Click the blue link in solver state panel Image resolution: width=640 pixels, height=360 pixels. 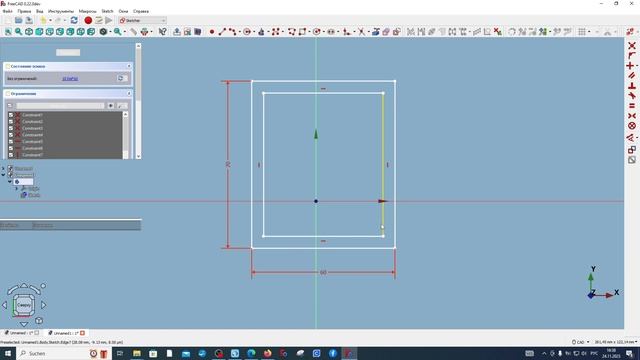click(70, 79)
